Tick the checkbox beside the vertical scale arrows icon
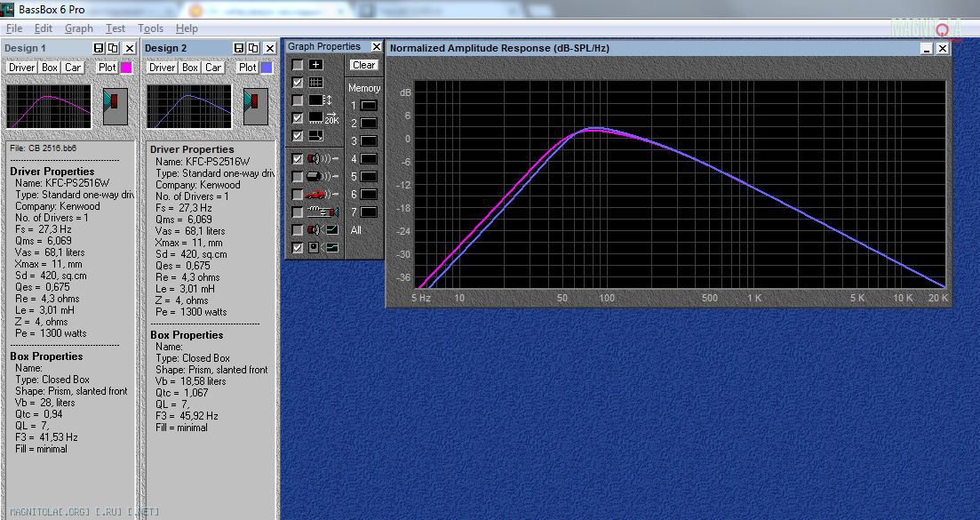Screen dimensions: 980x520 click(x=298, y=100)
